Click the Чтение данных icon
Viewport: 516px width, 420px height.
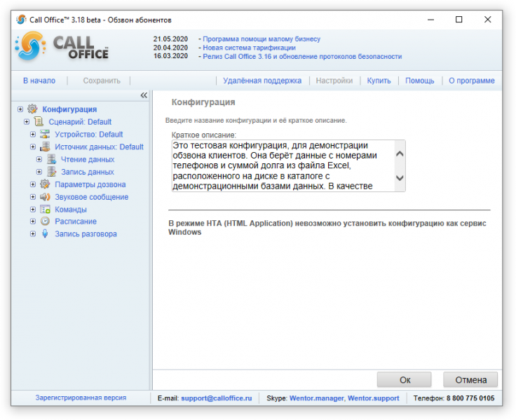click(x=51, y=159)
